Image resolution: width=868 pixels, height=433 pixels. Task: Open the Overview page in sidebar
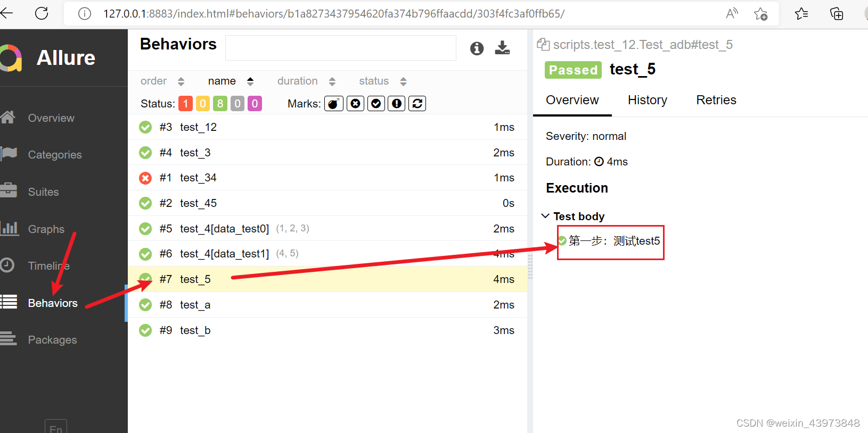pos(51,118)
